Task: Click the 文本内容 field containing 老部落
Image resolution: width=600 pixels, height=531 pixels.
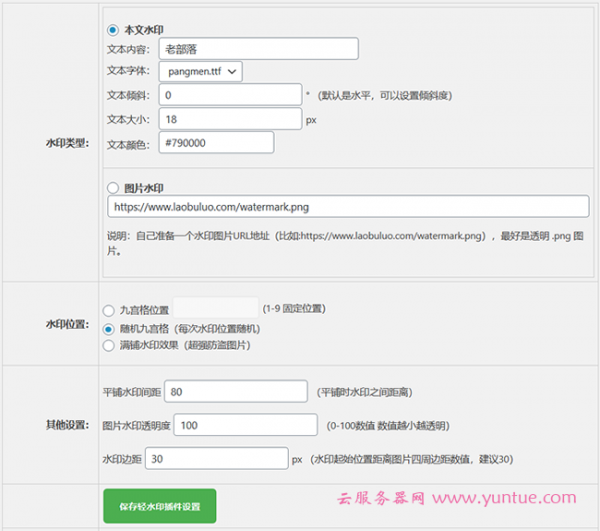Action: 256,48
